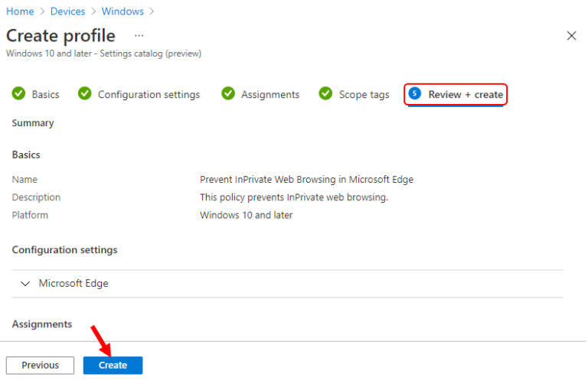
Task: Click the checkmark icon next to Configuration settings
Action: [85, 94]
